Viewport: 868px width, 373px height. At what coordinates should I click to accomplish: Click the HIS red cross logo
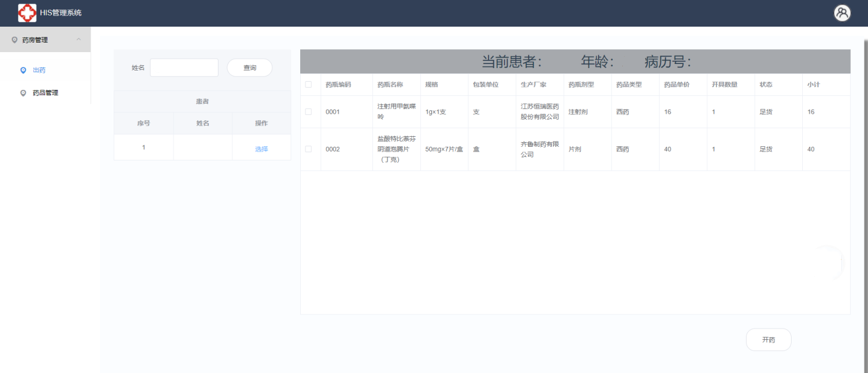coord(27,13)
